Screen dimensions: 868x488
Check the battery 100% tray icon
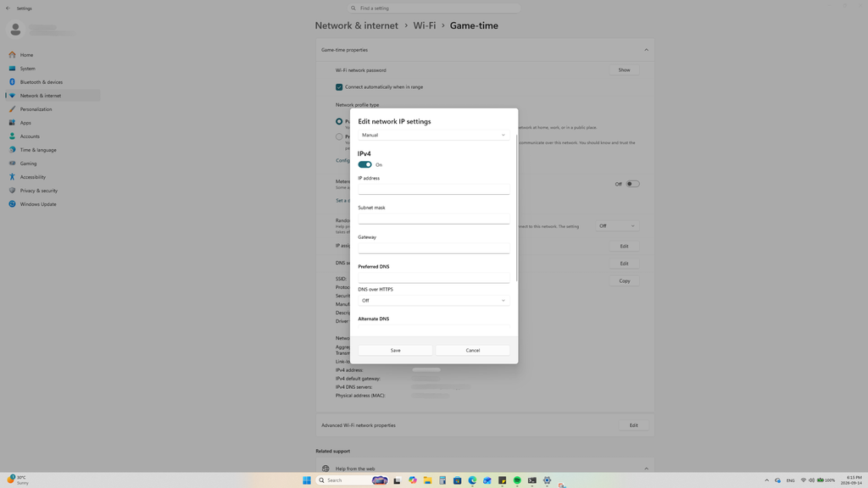pos(826,480)
